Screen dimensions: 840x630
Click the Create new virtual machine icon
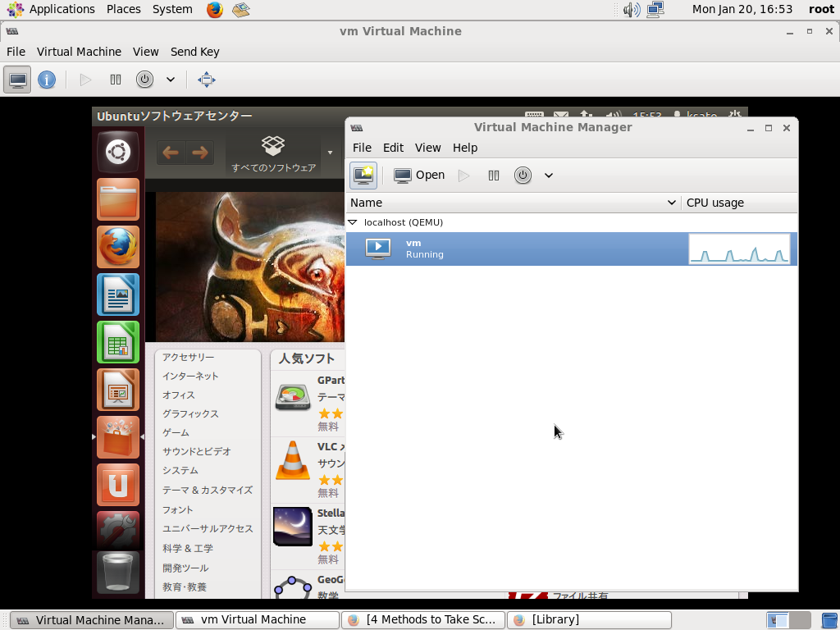pos(363,176)
